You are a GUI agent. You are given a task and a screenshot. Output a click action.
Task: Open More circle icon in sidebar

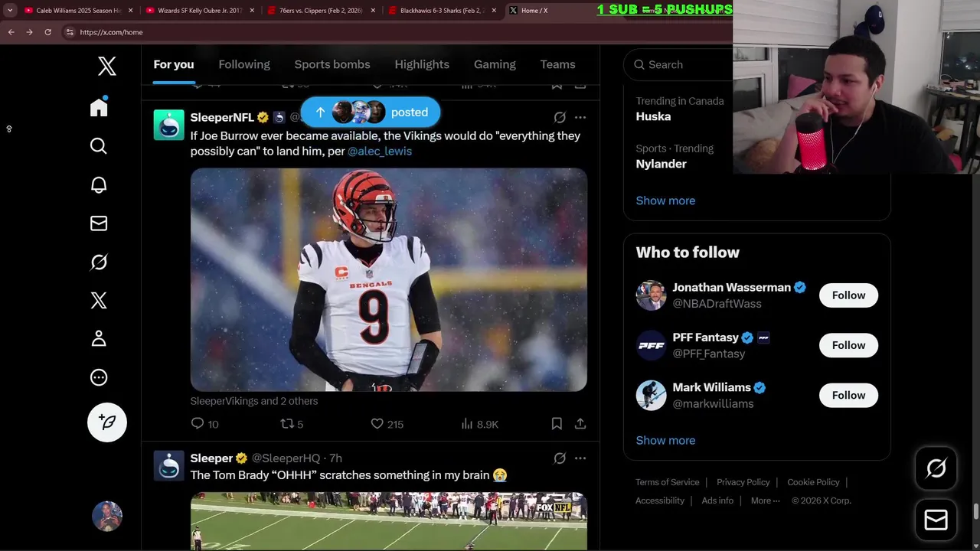coord(99,377)
